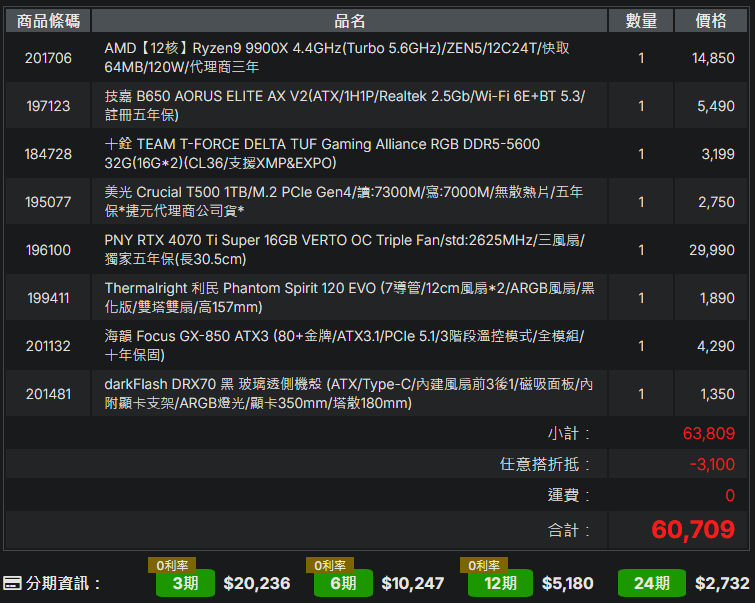Viewport: 755px width, 603px height.
Task: Click the price 4,290
Action: (x=716, y=346)
